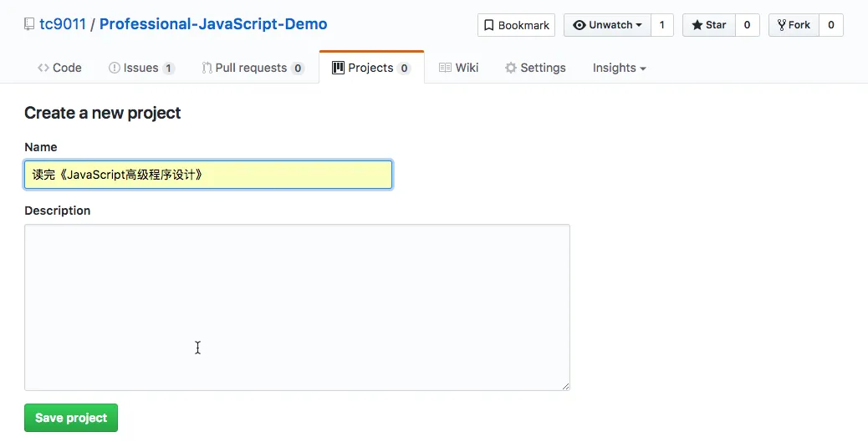Click the Issues tab exclamation icon
Screen dimensions: 868x442
tap(115, 68)
